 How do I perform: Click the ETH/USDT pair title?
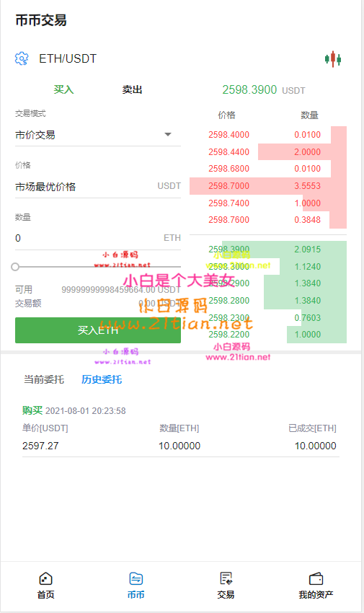pos(68,58)
